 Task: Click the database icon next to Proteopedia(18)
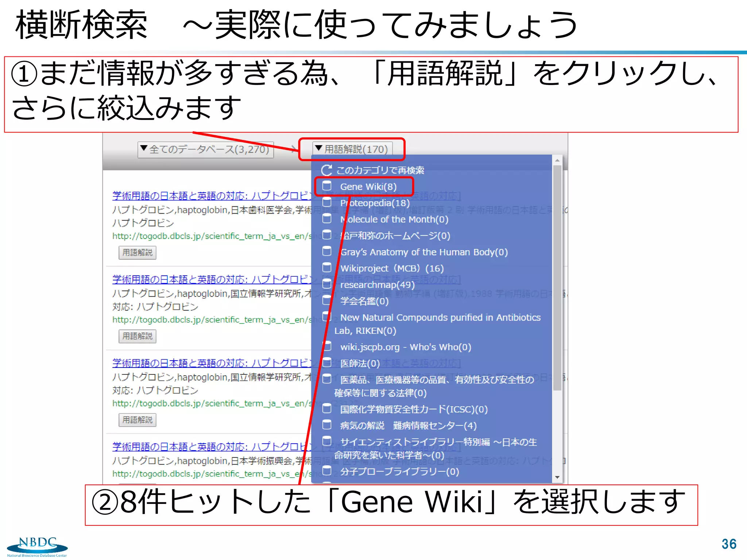click(x=327, y=202)
